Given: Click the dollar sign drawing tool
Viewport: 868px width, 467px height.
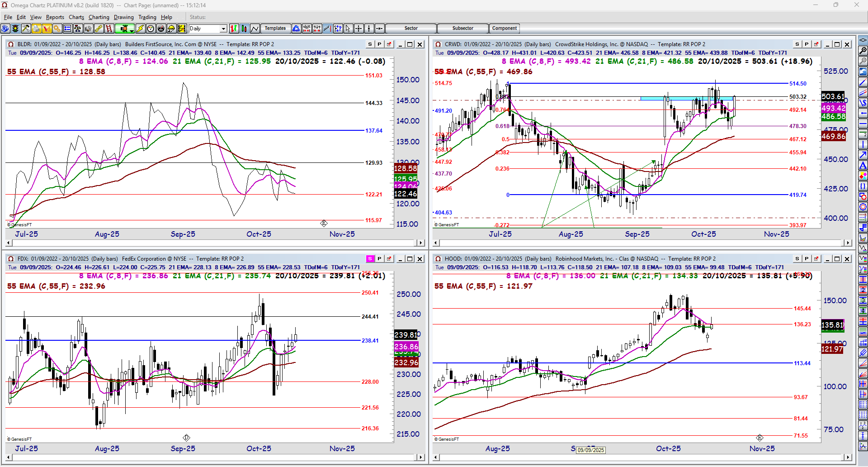Looking at the screenshot, I should (863, 103).
